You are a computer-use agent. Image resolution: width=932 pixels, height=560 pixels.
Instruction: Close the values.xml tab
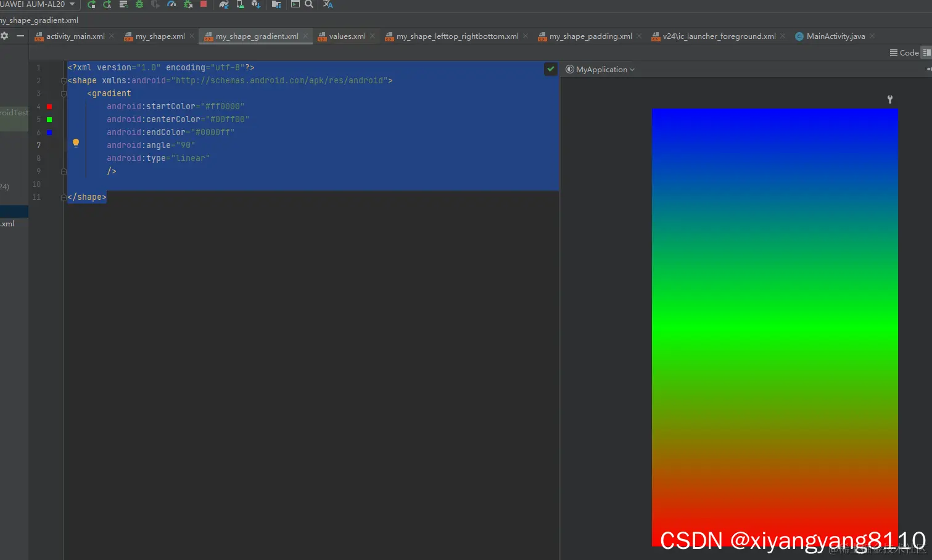pos(373,36)
